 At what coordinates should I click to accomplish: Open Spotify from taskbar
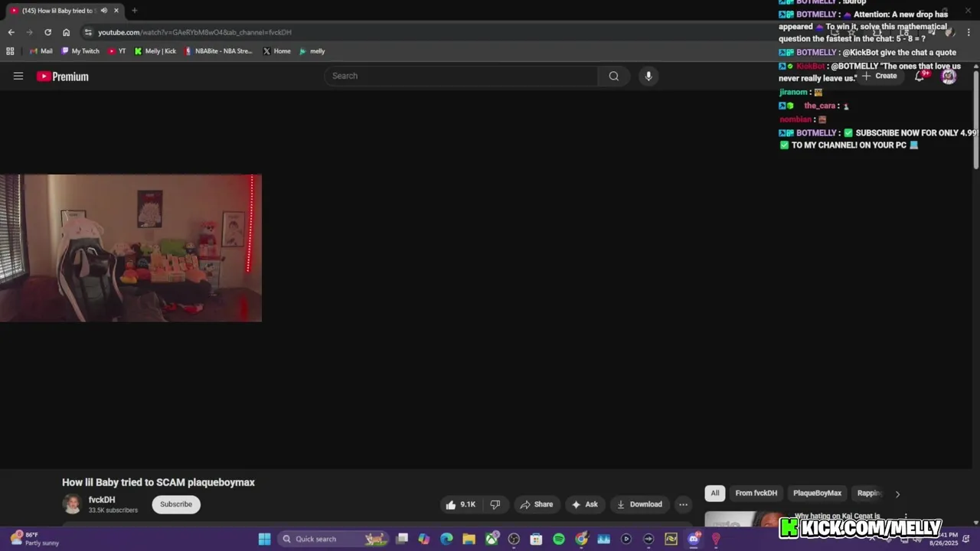[559, 539]
